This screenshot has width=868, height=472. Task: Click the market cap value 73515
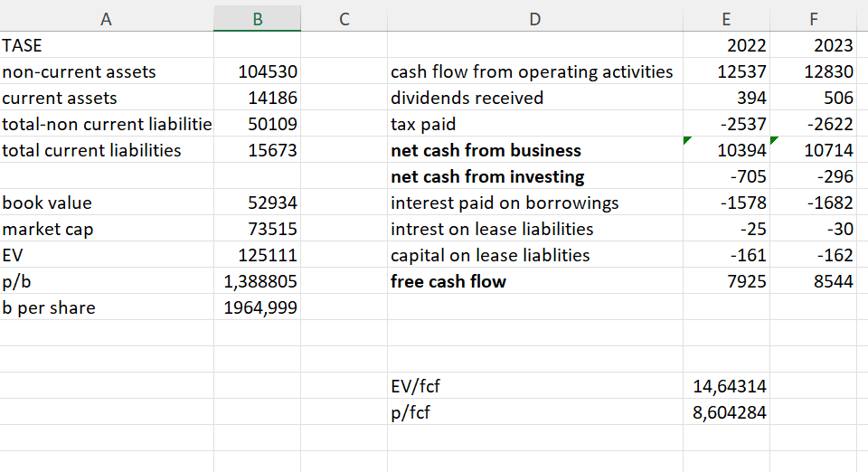pos(258,229)
